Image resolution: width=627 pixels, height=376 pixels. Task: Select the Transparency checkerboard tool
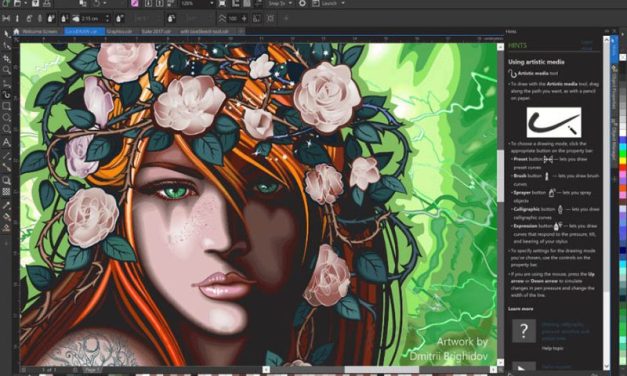(6, 192)
